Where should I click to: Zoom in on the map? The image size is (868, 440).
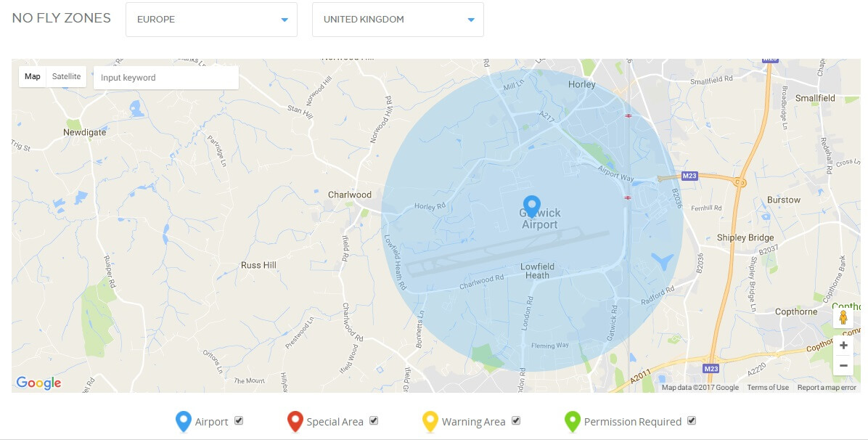tap(843, 346)
